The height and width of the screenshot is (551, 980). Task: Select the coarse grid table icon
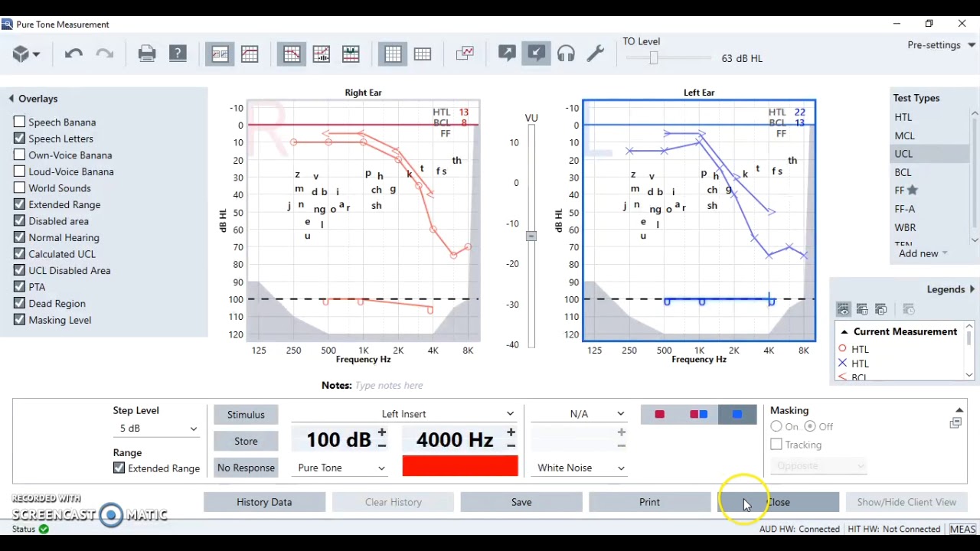pos(423,54)
